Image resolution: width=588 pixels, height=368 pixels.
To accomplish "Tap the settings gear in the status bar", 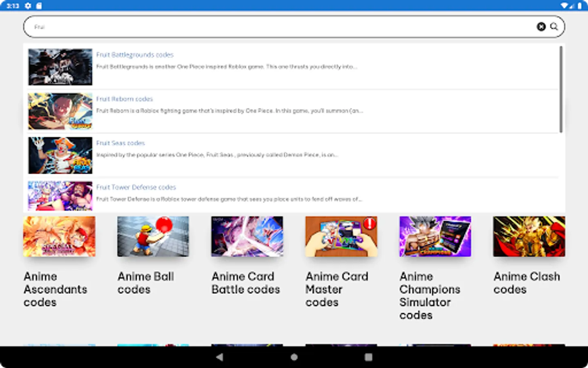I will (27, 6).
